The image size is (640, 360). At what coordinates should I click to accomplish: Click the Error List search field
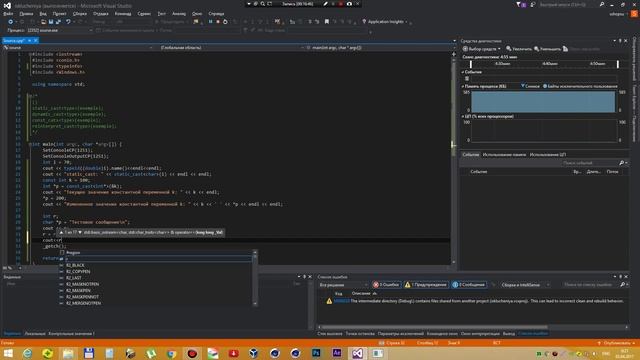tap(591, 284)
